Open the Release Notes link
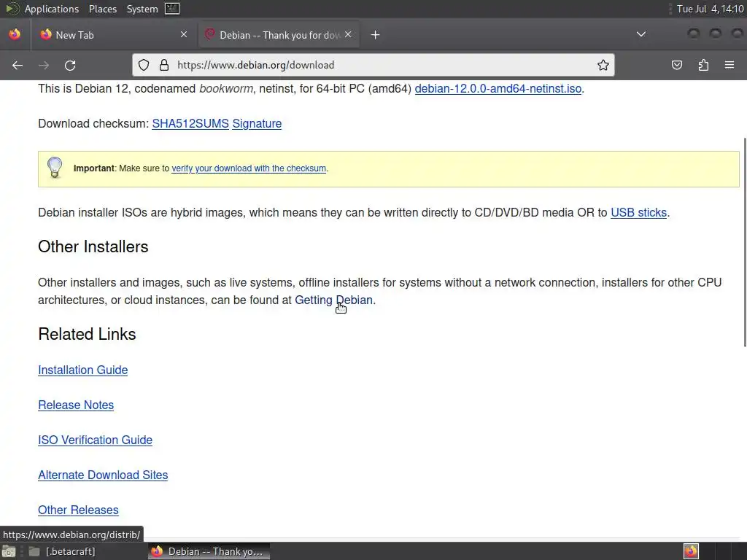The width and height of the screenshot is (747, 560). click(76, 405)
